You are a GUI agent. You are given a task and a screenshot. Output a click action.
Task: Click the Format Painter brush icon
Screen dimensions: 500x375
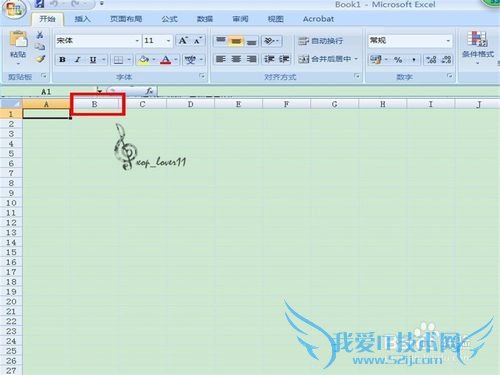[x=40, y=59]
